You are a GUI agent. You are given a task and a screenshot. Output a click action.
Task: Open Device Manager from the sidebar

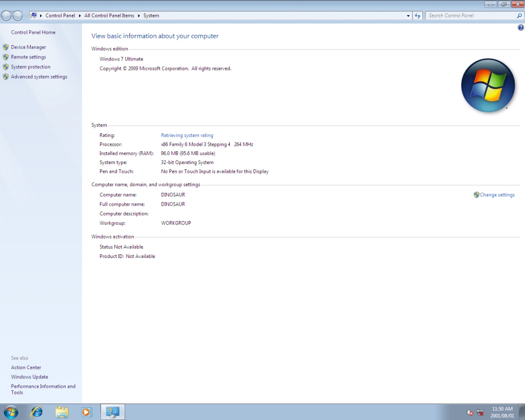coord(28,47)
